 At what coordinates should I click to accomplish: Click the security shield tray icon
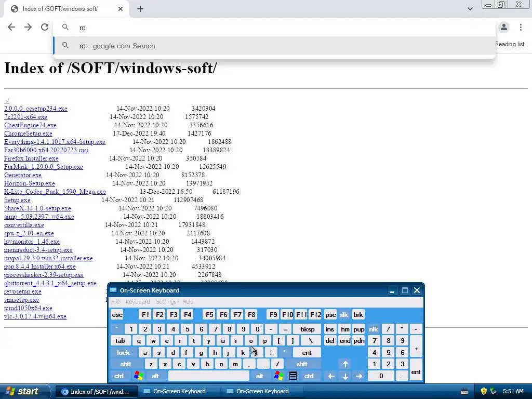[x=484, y=391]
